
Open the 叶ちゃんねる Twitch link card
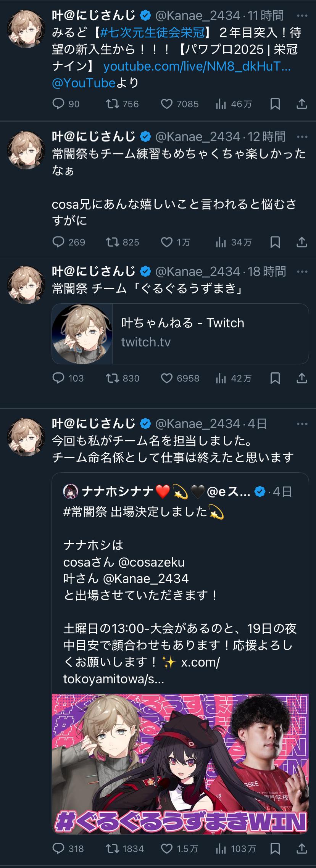180,333
